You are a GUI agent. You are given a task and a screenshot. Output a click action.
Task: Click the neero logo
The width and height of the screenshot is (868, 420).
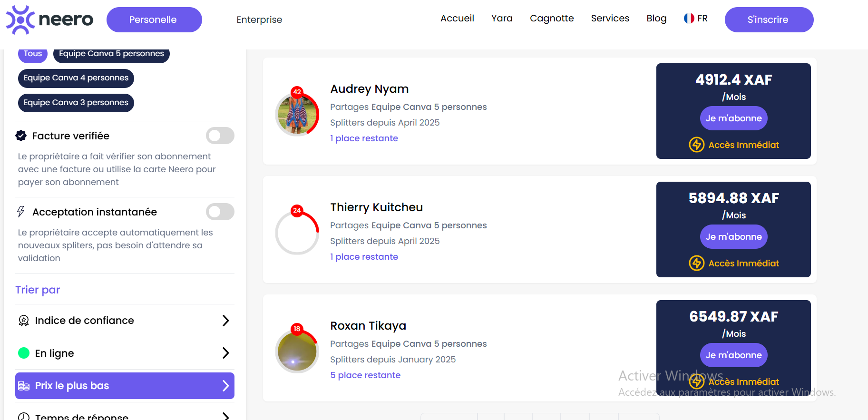(49, 20)
